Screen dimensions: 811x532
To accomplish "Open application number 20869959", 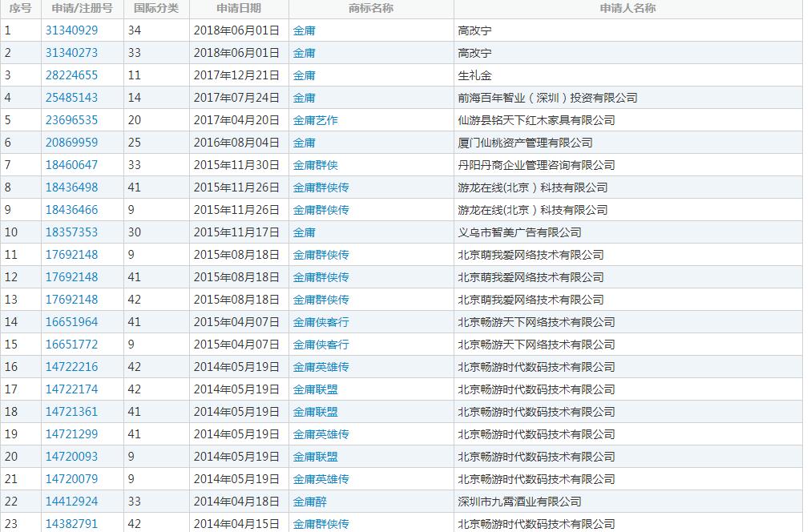I will point(71,143).
